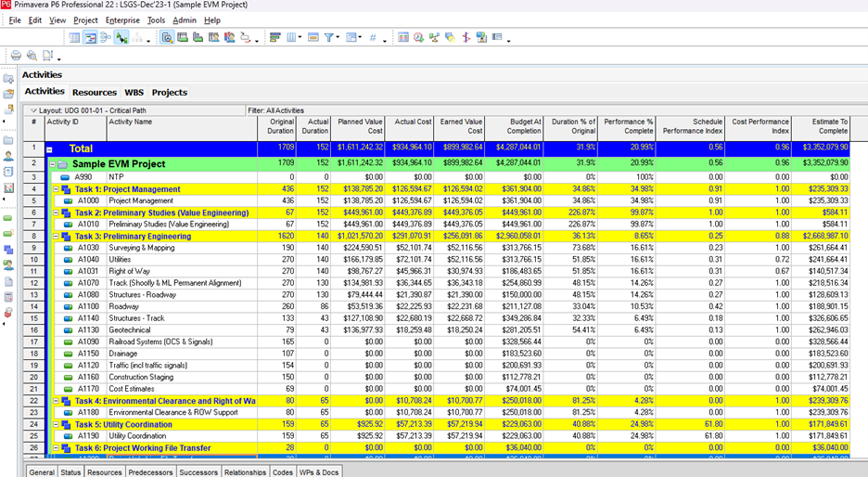Select the Cost Estimates activity name
868x477 pixels.
tap(131, 389)
